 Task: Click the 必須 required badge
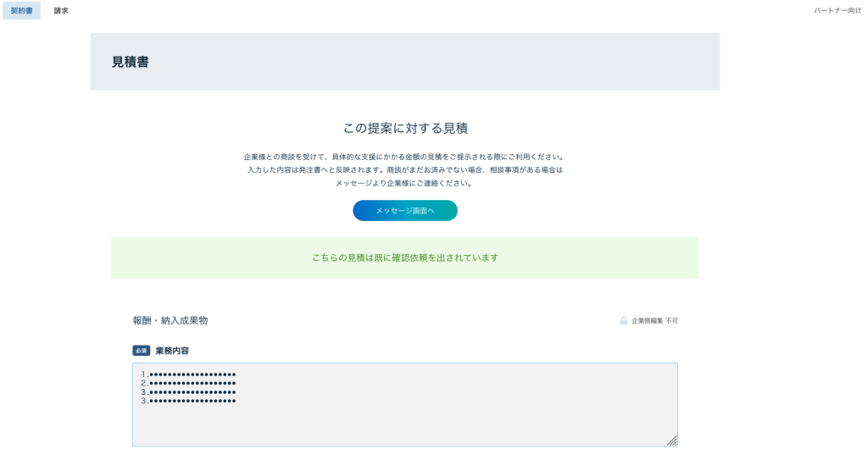pyautogui.click(x=142, y=351)
